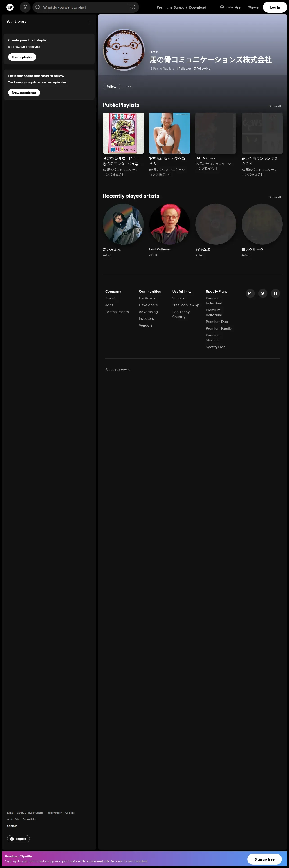289x868 pixels.
Task: Open the Advertising footer link
Action: (x=148, y=312)
